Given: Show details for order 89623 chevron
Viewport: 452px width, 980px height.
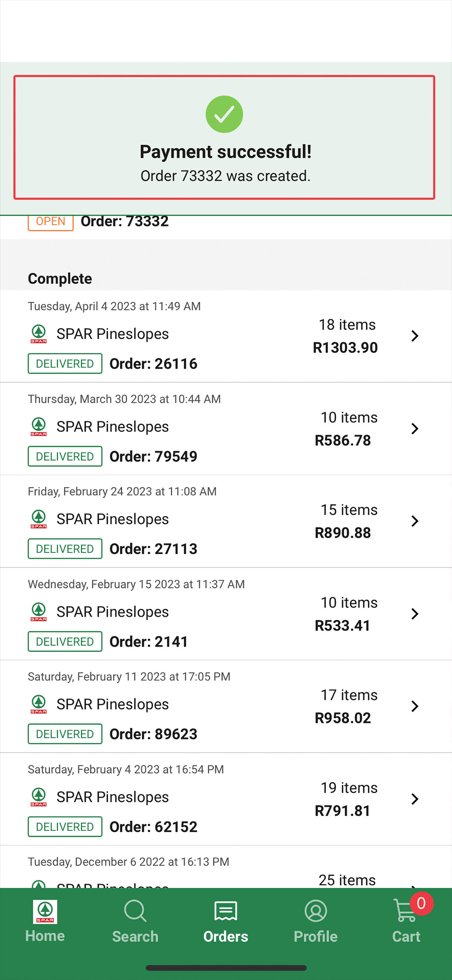Looking at the screenshot, I should pos(415,707).
